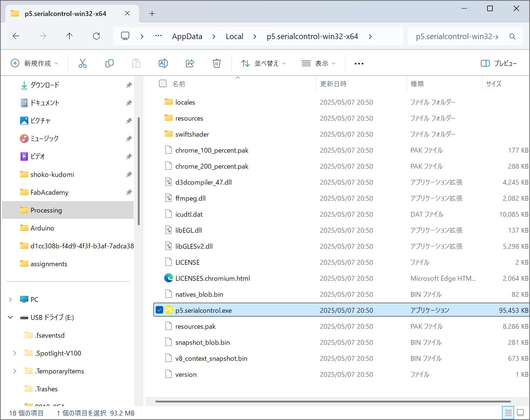Expand the .TemporaryItems folder node
The height and width of the screenshot is (420, 530).
tap(15, 371)
